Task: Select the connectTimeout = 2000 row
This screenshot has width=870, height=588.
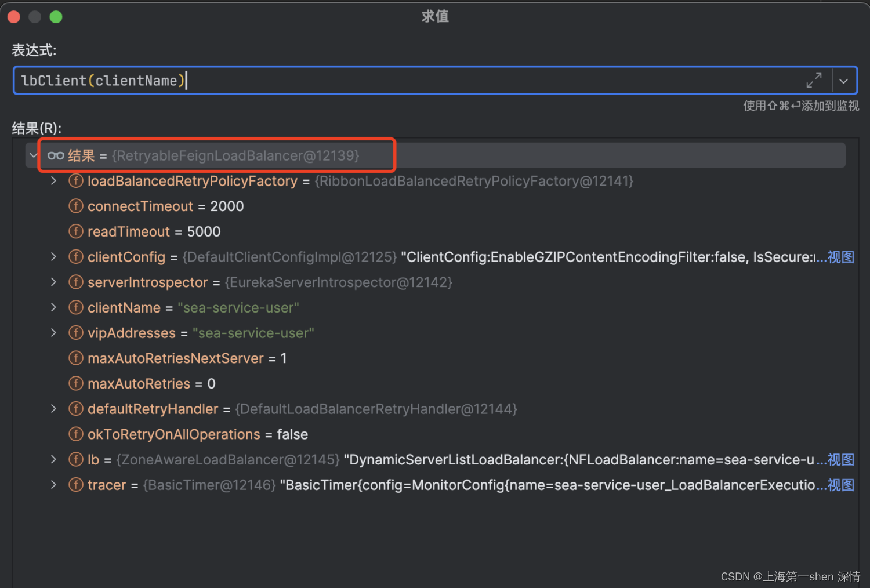Action: click(435, 206)
